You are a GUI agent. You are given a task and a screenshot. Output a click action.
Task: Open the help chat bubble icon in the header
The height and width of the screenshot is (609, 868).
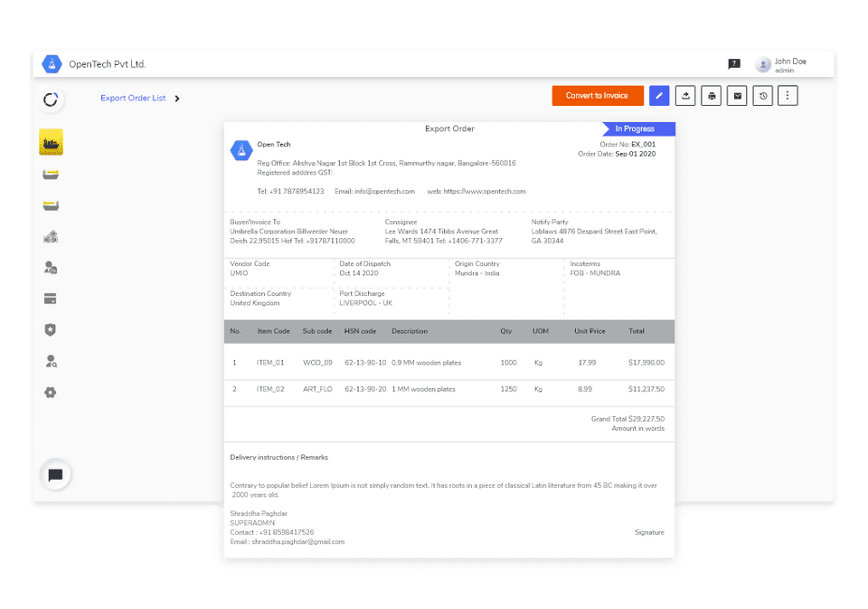pyautogui.click(x=734, y=64)
